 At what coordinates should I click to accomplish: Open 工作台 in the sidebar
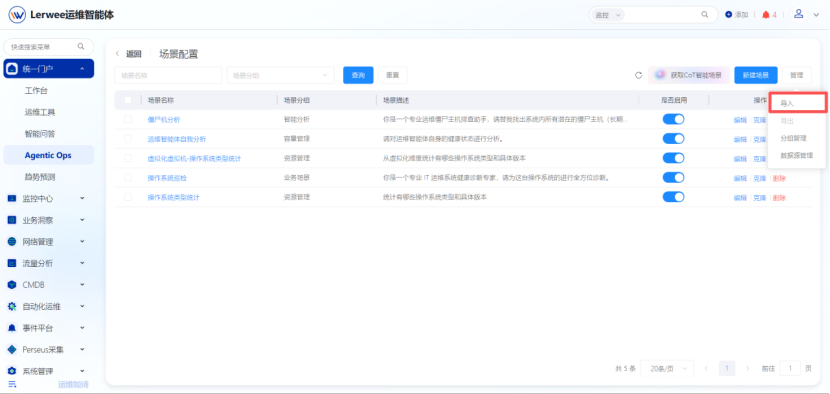point(36,91)
